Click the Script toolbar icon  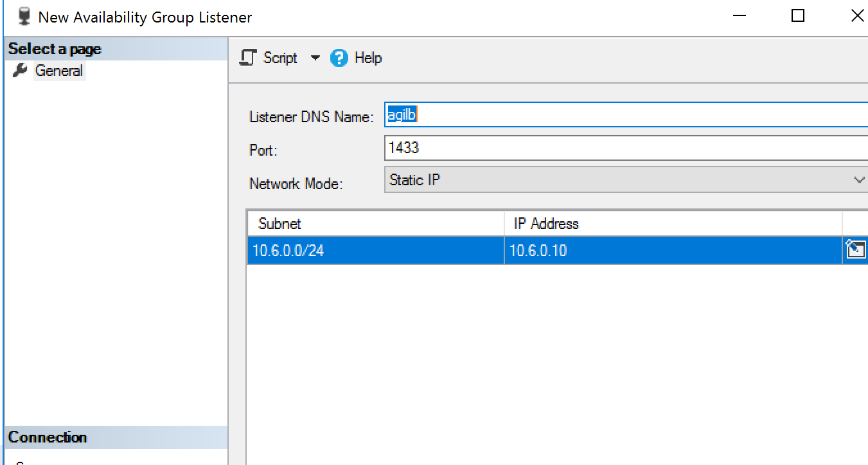tap(247, 58)
